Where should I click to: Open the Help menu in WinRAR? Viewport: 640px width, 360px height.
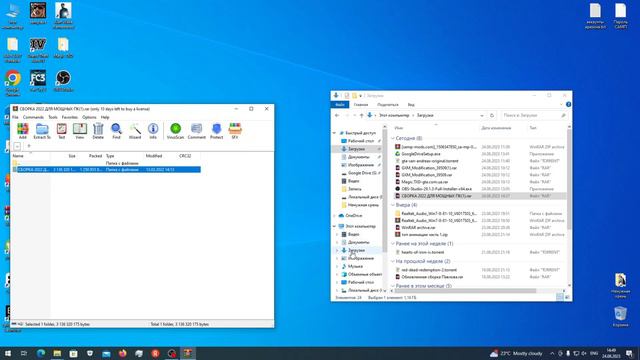coord(105,117)
